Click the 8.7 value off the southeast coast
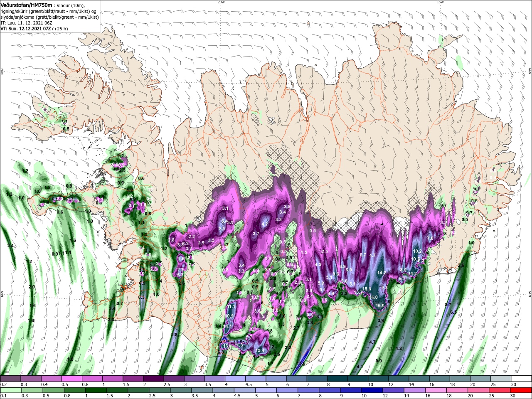The image size is (532, 399). coord(448,305)
